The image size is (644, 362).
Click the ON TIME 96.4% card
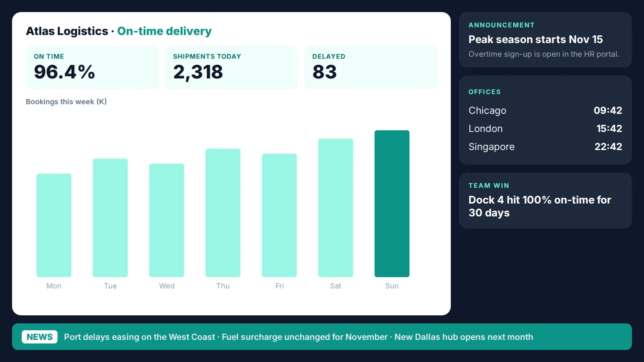tap(92, 68)
